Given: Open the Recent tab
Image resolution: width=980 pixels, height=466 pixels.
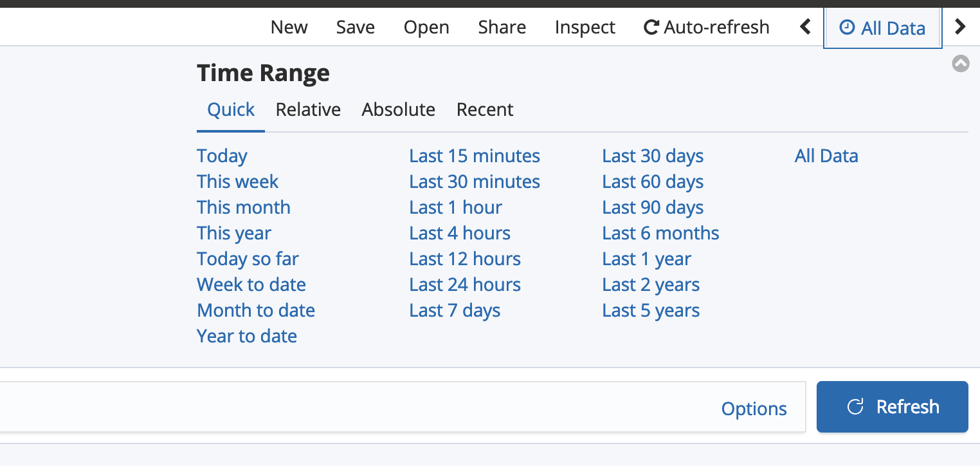Looking at the screenshot, I should 485,109.
